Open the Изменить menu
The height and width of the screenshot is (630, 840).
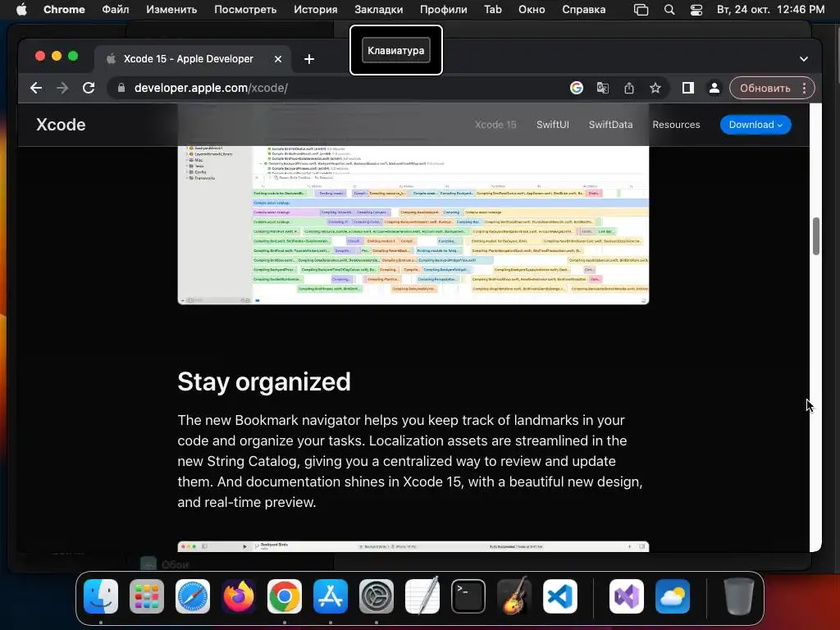[171, 10]
